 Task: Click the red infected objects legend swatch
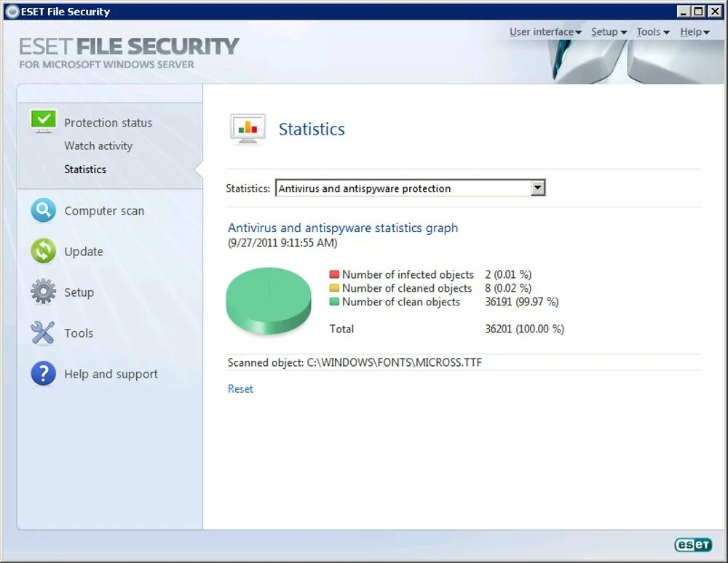click(334, 274)
